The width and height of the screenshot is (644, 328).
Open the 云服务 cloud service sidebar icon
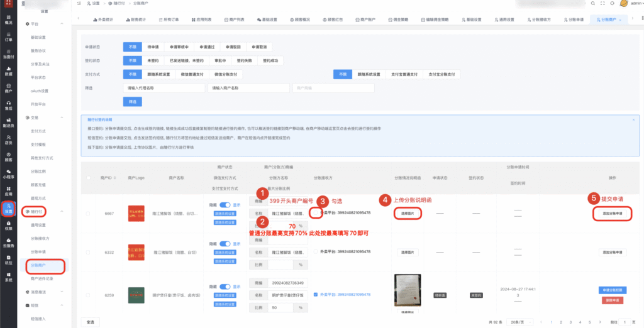coord(8,243)
